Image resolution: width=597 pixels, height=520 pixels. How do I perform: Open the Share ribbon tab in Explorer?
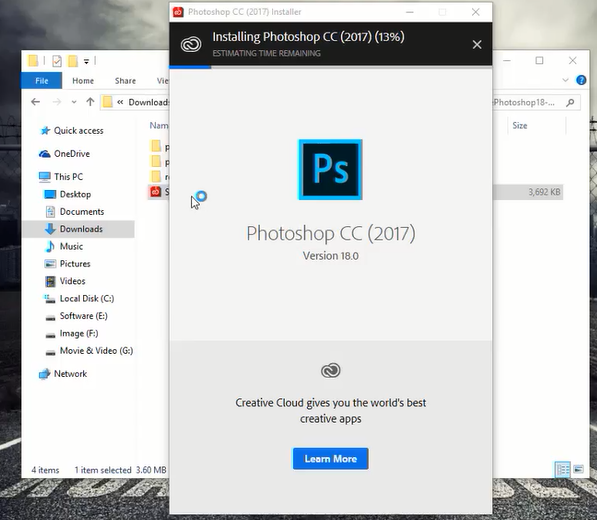(125, 81)
